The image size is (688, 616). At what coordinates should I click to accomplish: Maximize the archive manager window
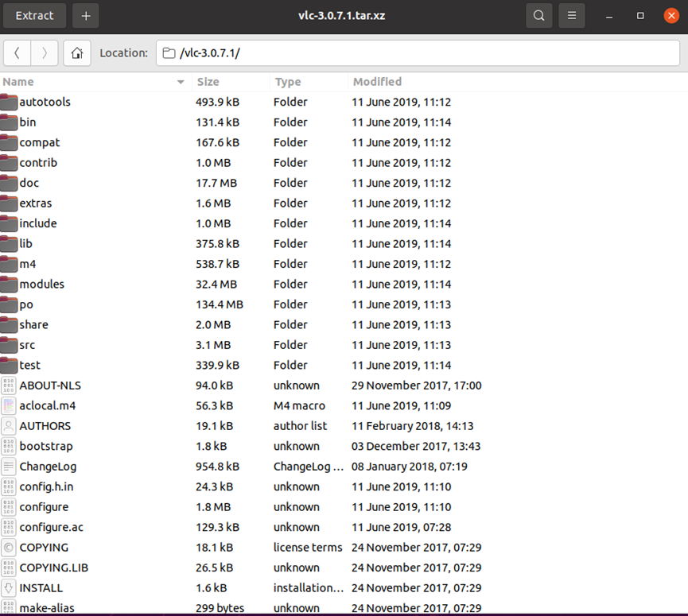click(x=640, y=16)
